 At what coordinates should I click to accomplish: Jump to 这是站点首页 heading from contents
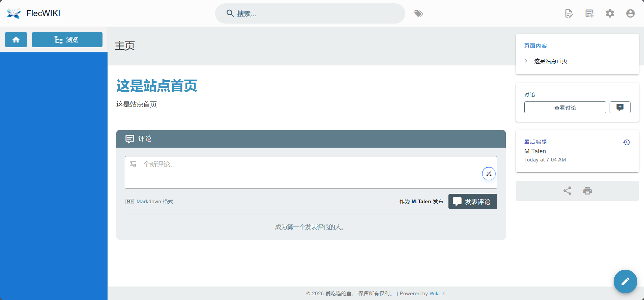(551, 61)
